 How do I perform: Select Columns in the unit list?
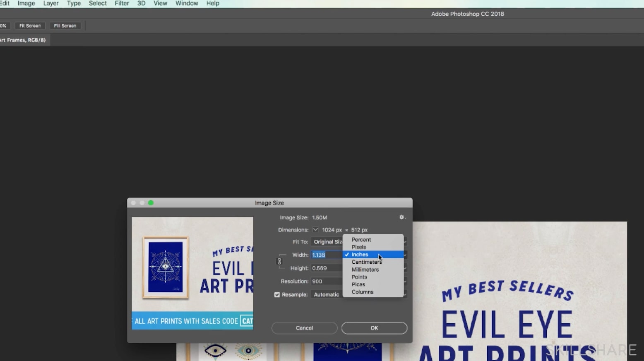pos(362,292)
